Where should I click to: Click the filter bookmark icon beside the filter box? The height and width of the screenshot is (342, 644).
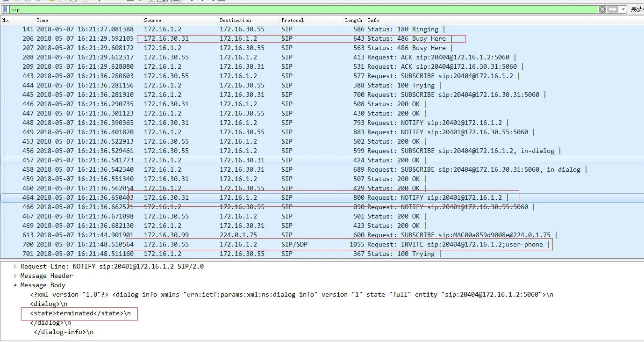point(5,9)
